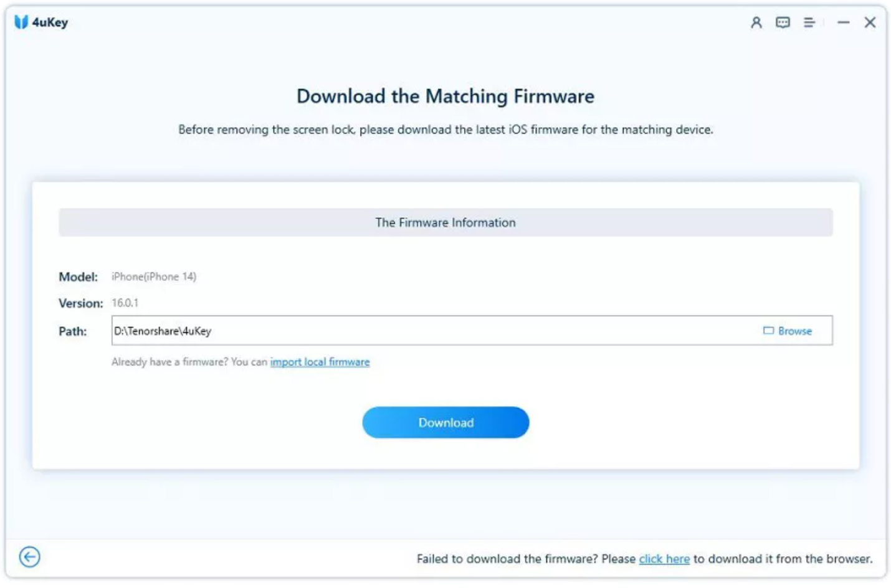Open the import local firmware link

[x=320, y=362]
